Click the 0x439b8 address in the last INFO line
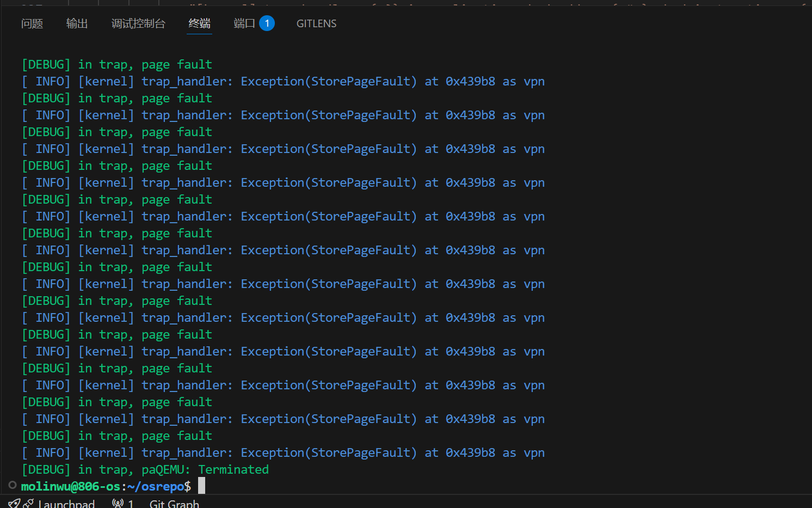The height and width of the screenshot is (508, 812). pos(470,452)
